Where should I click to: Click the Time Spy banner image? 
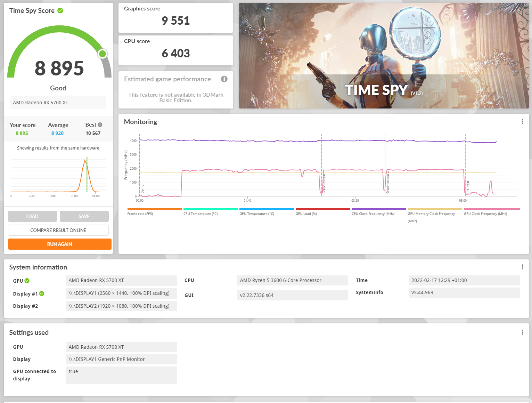(x=384, y=56)
